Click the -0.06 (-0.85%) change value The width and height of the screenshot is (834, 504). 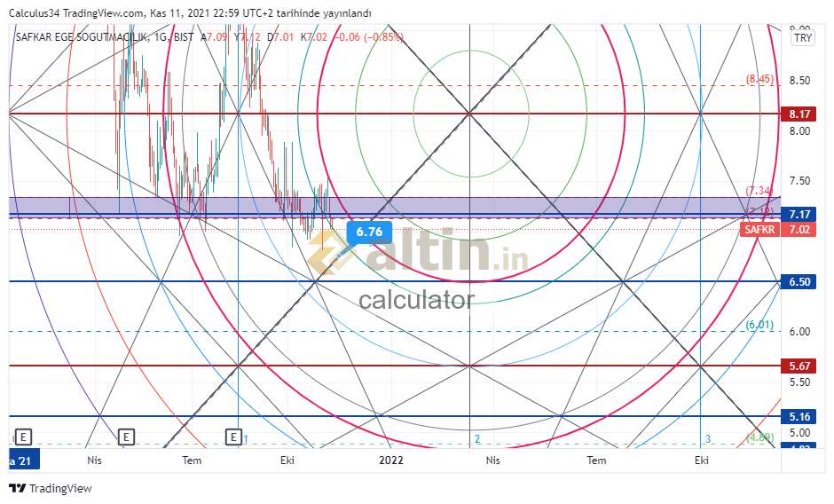pyautogui.click(x=368, y=37)
